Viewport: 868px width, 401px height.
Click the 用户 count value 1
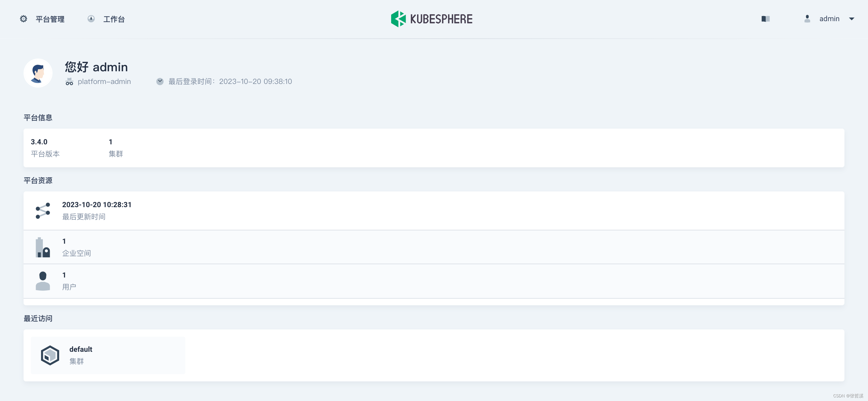click(x=64, y=275)
